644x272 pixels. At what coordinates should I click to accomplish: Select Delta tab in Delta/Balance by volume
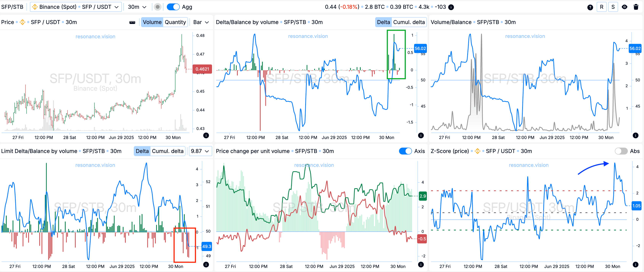pyautogui.click(x=383, y=22)
